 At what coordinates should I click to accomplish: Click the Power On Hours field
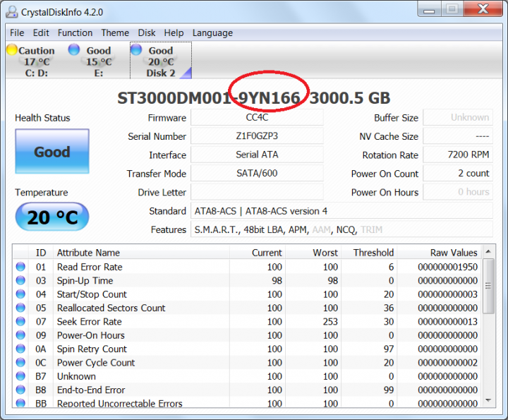(x=458, y=192)
